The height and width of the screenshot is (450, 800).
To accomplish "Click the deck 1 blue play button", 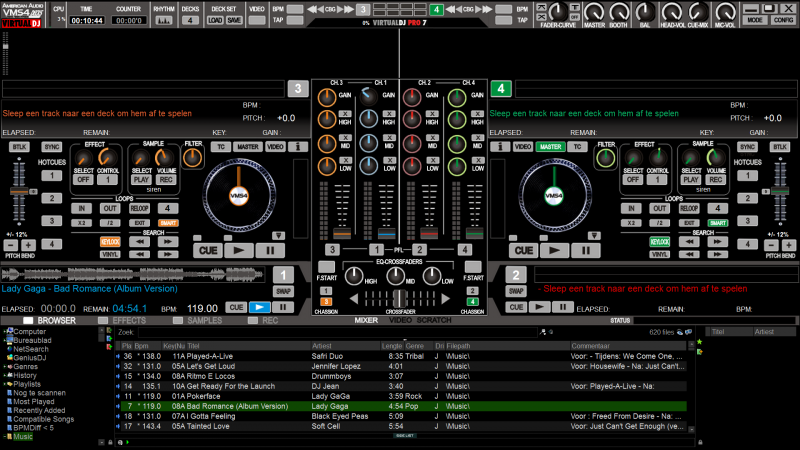I will [259, 307].
